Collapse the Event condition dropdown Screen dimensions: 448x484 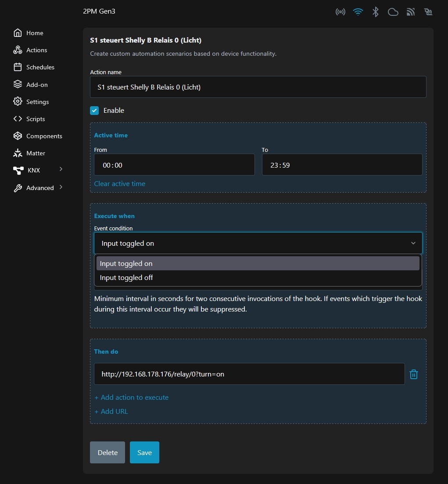pos(413,243)
